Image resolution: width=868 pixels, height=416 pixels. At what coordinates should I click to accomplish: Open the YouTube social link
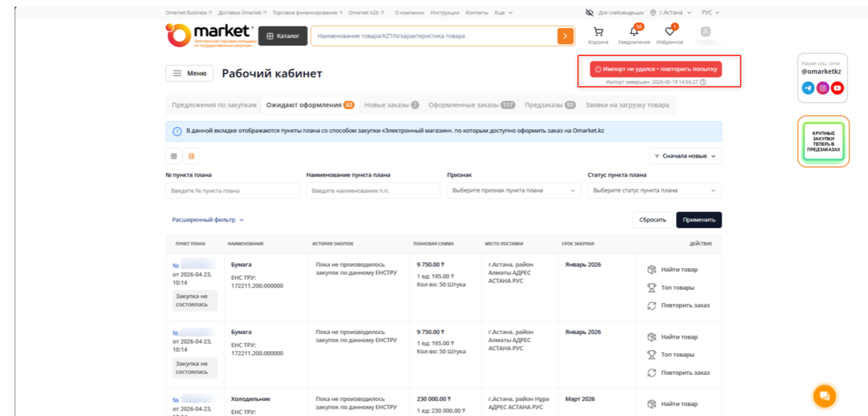[x=837, y=88]
